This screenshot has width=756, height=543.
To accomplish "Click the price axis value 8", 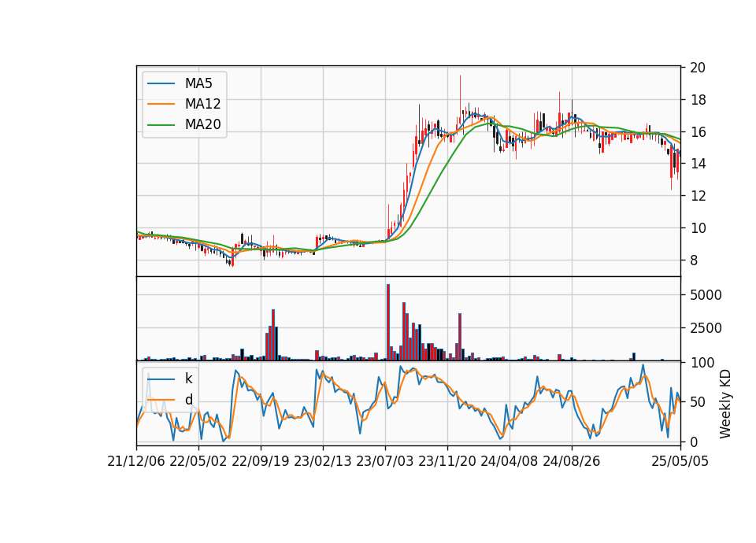I will tap(695, 260).
